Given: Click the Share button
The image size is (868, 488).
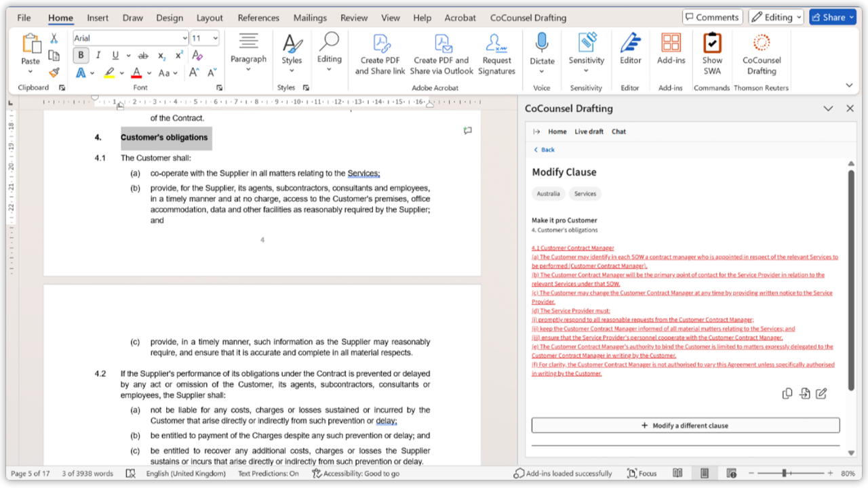Looking at the screenshot, I should click(833, 18).
